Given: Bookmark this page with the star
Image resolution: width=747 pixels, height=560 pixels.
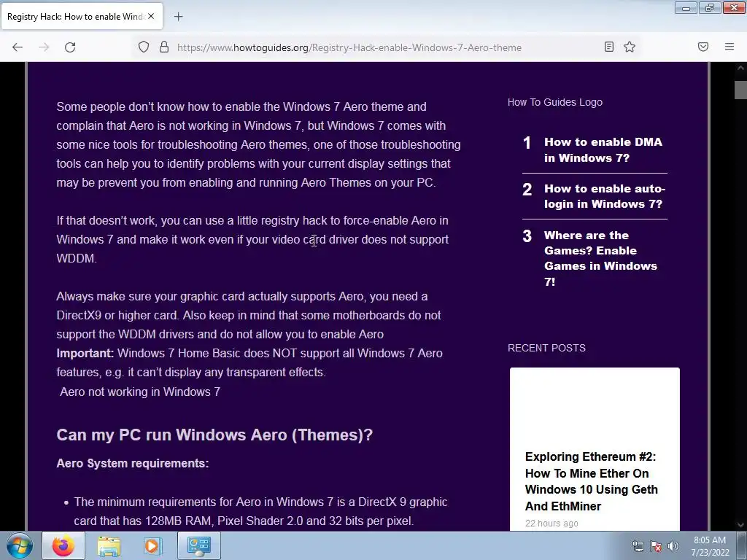Looking at the screenshot, I should click(630, 47).
